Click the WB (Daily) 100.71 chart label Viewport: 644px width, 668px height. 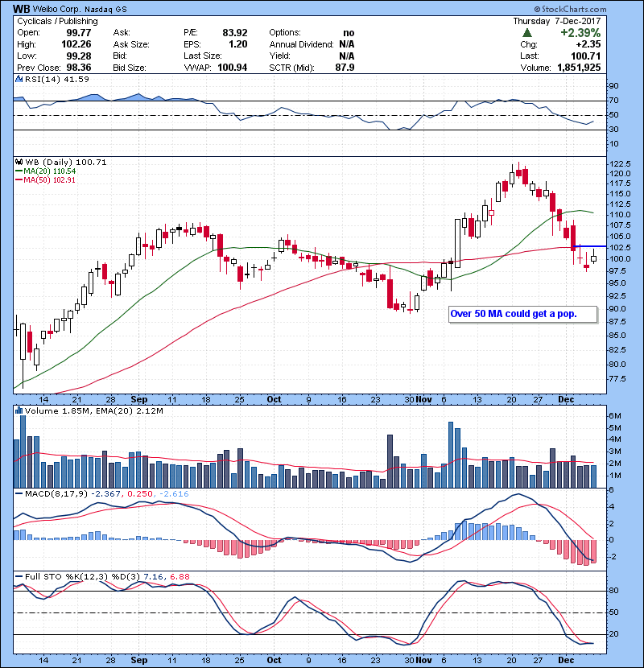coord(66,163)
